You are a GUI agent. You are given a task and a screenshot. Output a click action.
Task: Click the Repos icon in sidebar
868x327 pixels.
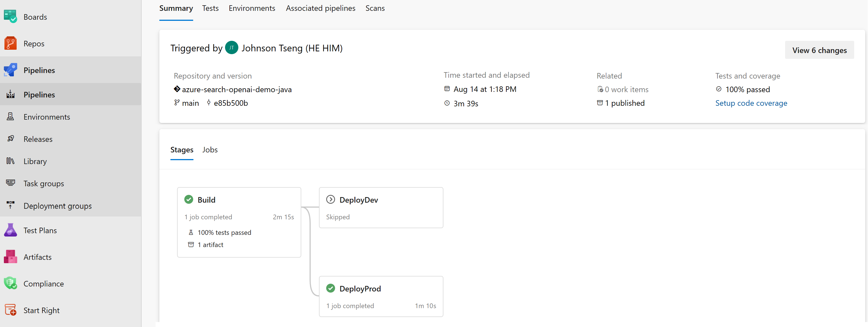pos(11,44)
